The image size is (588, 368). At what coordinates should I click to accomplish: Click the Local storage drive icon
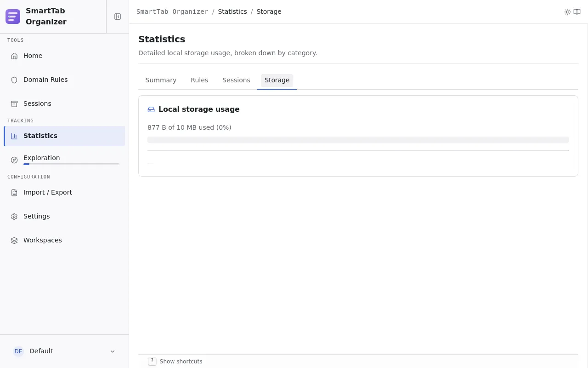click(151, 109)
